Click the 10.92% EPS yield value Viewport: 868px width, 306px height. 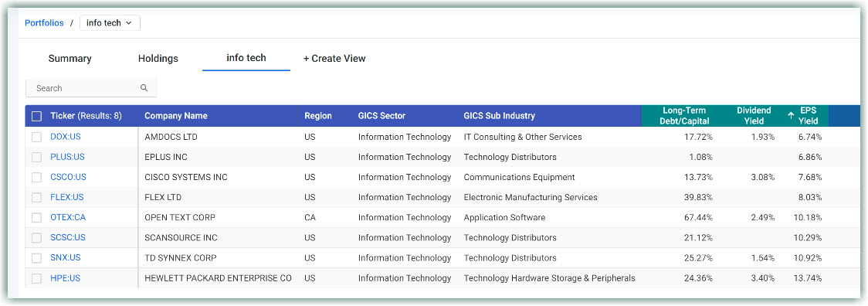[808, 258]
